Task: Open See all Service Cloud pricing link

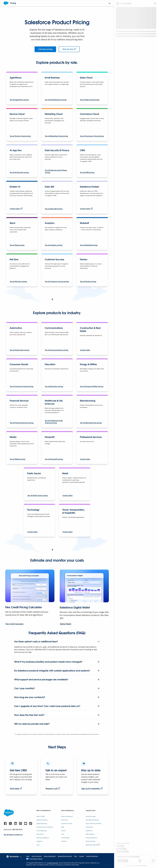Action: (x=20, y=136)
